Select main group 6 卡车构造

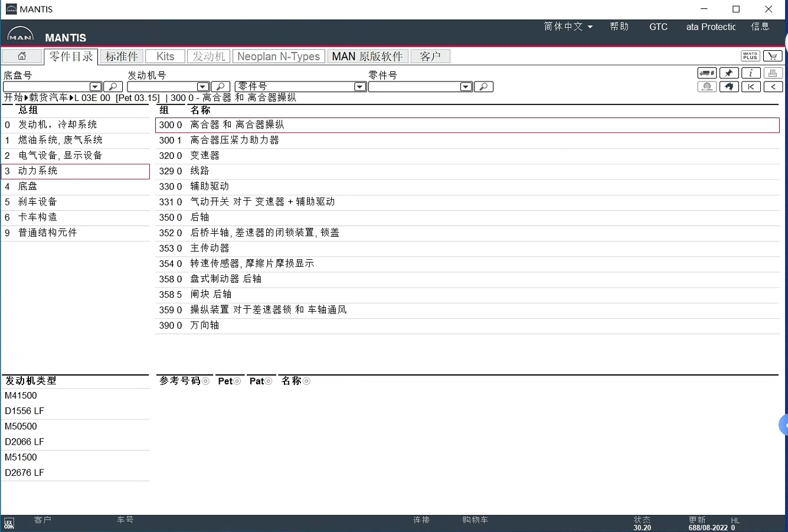click(x=76, y=217)
